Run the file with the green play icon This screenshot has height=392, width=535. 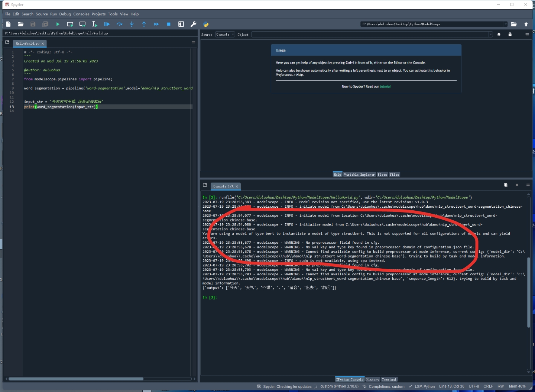(58, 24)
